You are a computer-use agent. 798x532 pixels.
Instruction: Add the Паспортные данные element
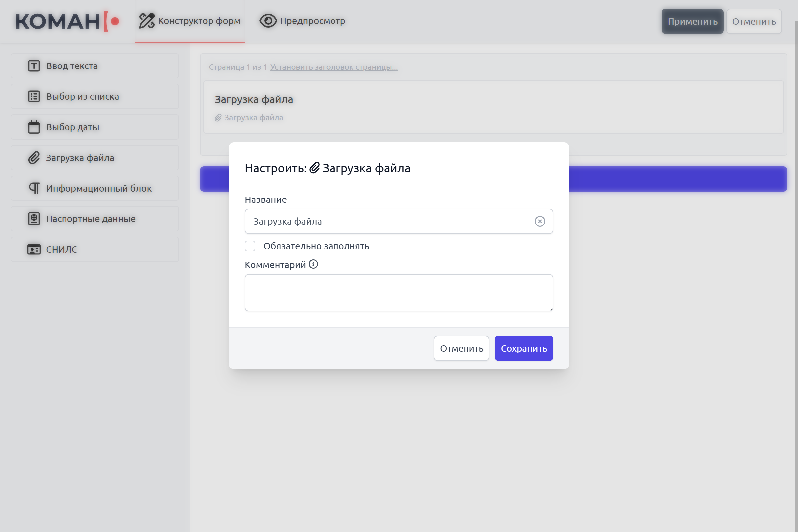point(95,218)
